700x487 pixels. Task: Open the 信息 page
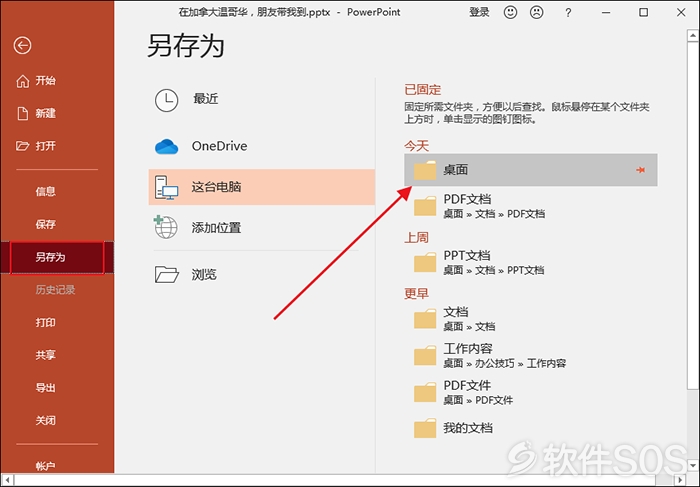(46, 191)
